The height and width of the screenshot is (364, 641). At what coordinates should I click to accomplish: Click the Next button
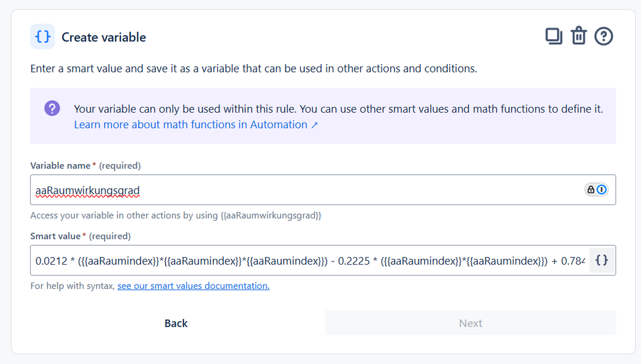[470, 323]
